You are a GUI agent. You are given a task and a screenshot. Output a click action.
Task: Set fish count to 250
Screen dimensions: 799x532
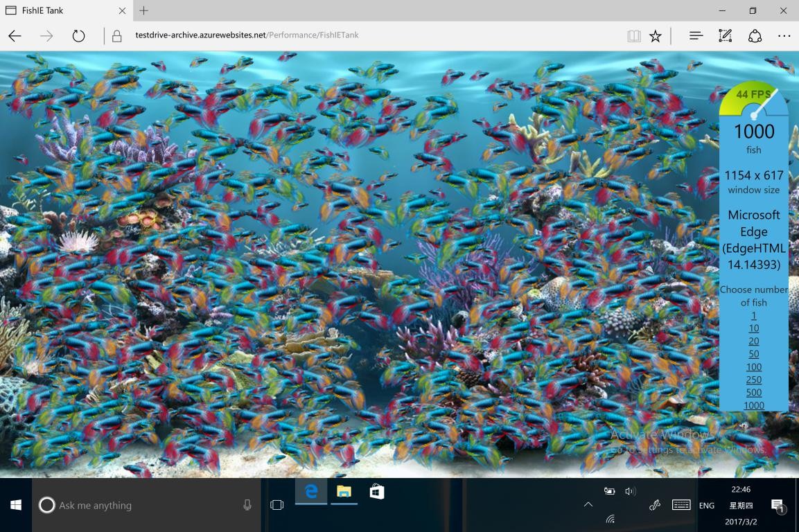coord(754,380)
